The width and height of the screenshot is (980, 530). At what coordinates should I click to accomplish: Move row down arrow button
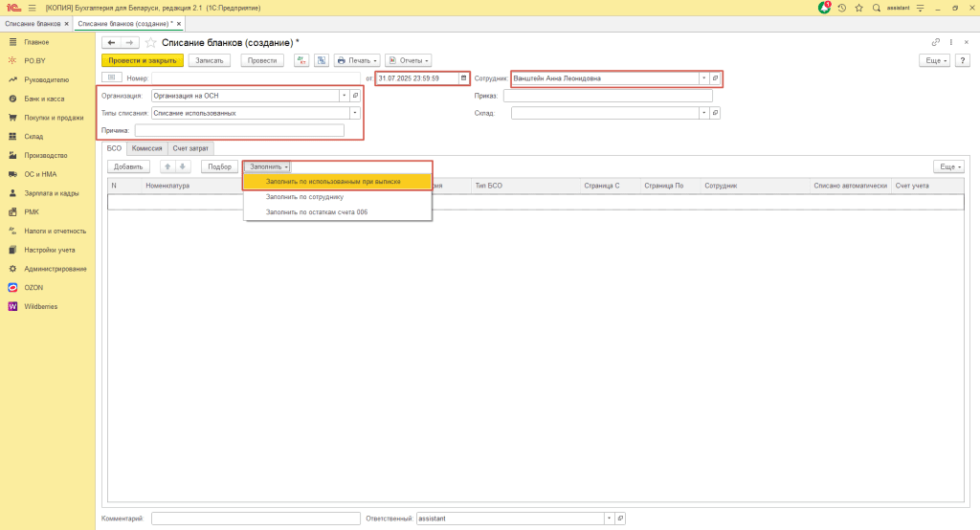point(183,166)
